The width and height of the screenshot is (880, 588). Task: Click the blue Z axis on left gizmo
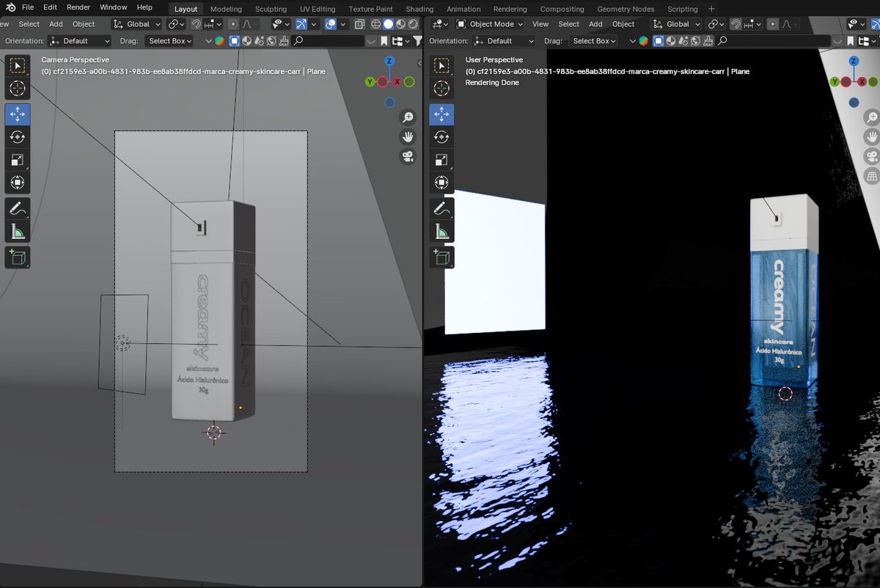point(389,61)
